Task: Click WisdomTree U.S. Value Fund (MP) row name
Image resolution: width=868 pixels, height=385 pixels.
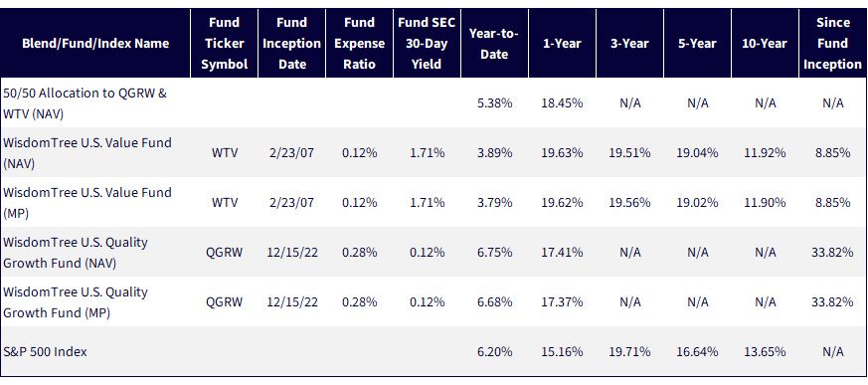Action: click(87, 202)
